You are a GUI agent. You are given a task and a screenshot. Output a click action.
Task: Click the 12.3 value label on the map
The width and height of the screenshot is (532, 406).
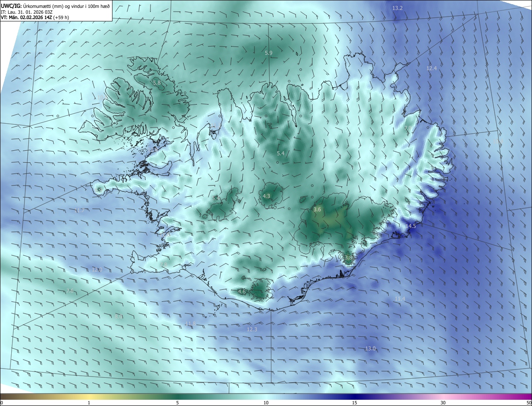coord(252,329)
